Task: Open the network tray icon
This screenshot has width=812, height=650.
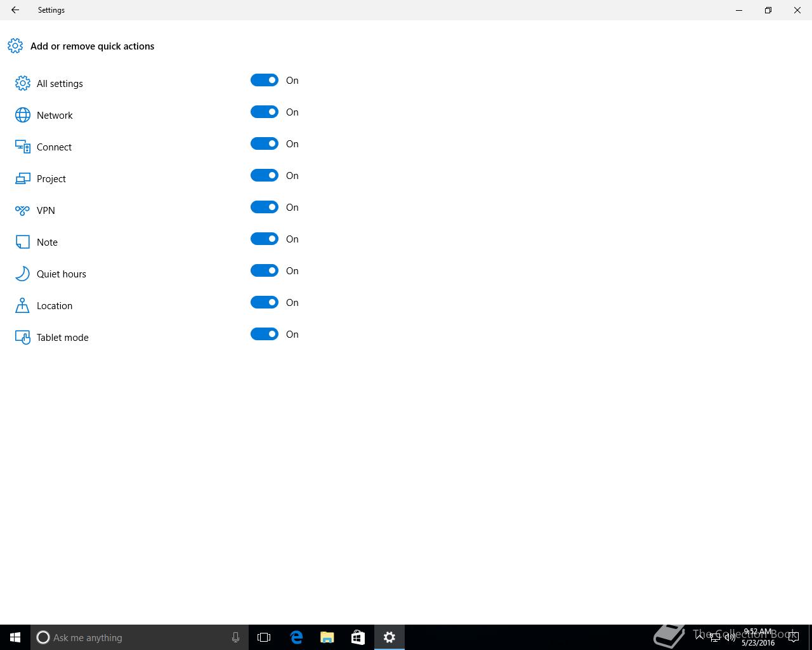Action: 715,637
